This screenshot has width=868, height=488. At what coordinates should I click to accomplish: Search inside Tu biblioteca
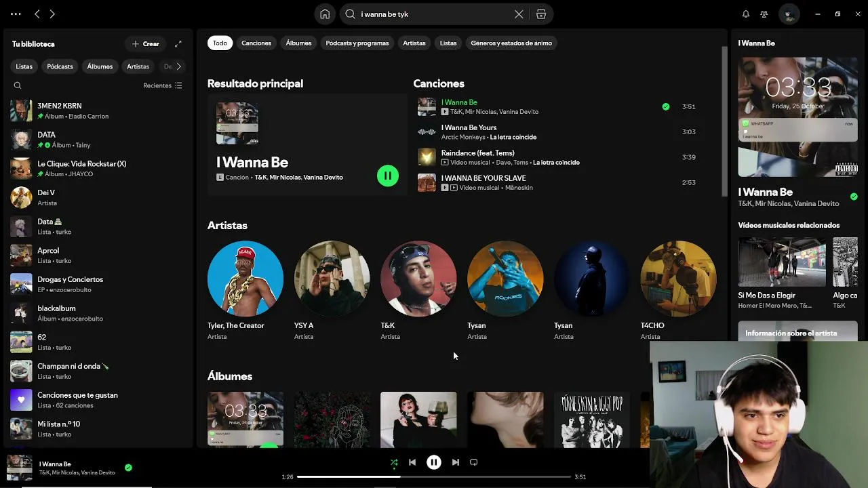18,85
